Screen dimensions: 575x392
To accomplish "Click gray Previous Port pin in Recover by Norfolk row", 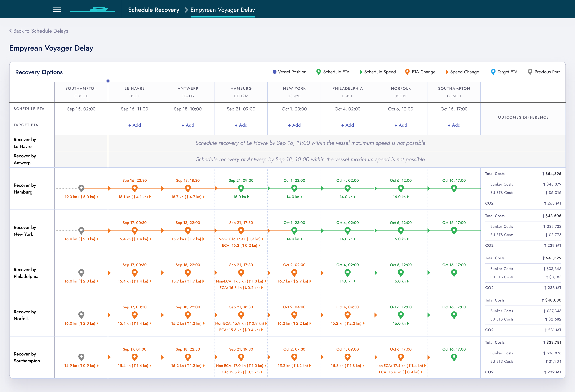I will (81, 315).
